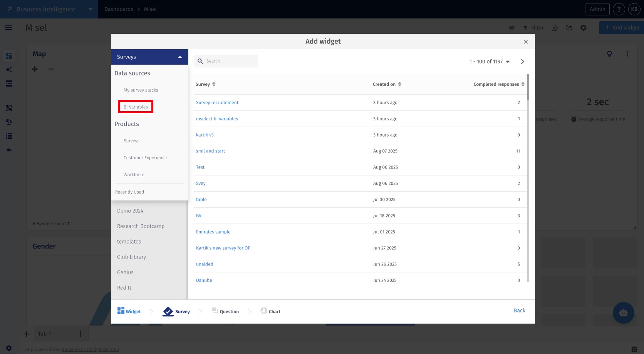Select Surveys under Products

[x=131, y=141]
